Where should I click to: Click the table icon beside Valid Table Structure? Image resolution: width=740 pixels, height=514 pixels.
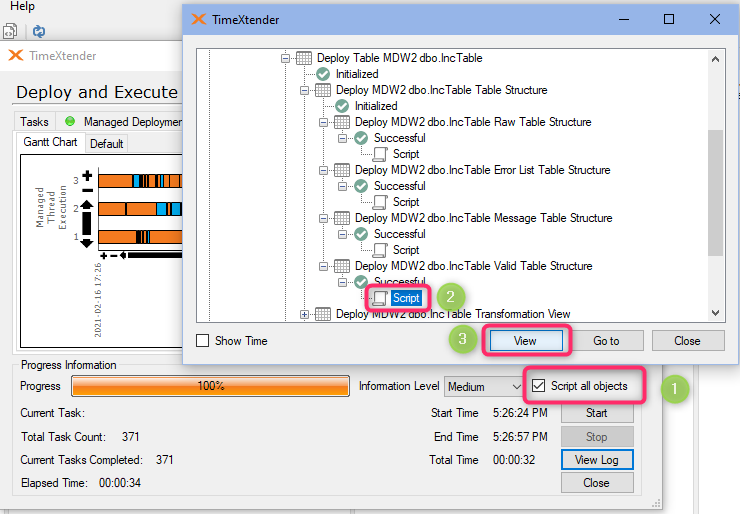pos(342,266)
